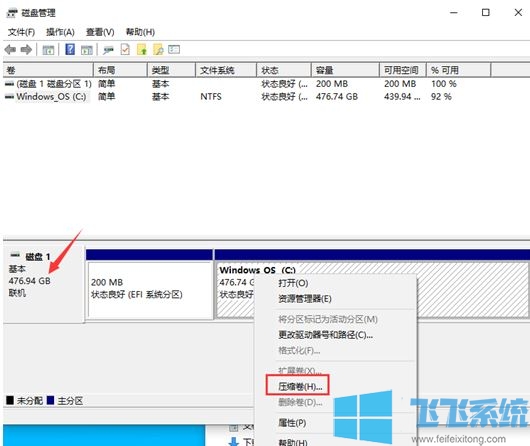Click the checkmark document toolbar icon
The image size is (530, 446).
tap(125, 50)
